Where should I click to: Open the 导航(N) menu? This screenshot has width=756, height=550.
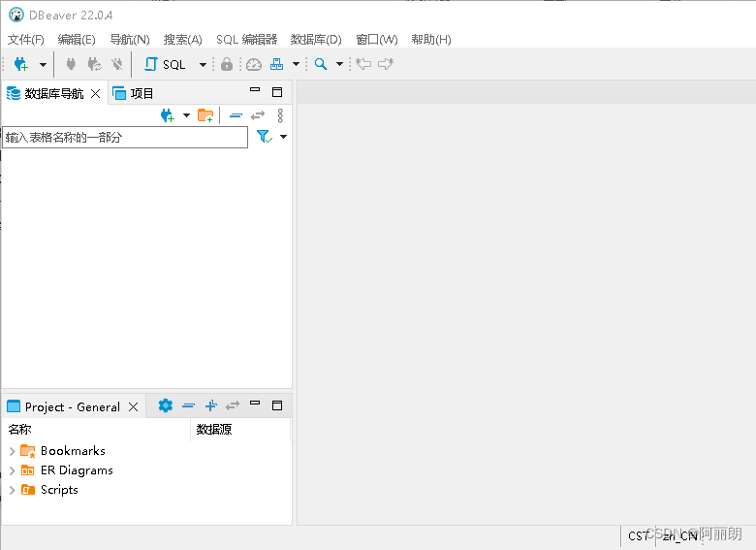pos(130,40)
